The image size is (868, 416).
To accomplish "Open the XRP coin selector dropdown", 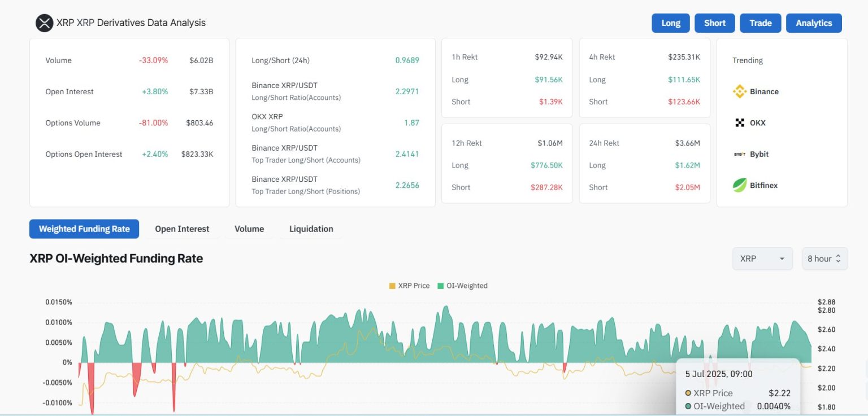I will tap(762, 259).
